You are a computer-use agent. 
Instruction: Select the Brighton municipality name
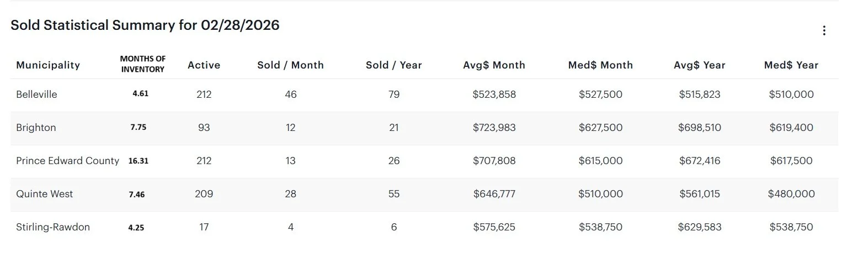[36, 128]
